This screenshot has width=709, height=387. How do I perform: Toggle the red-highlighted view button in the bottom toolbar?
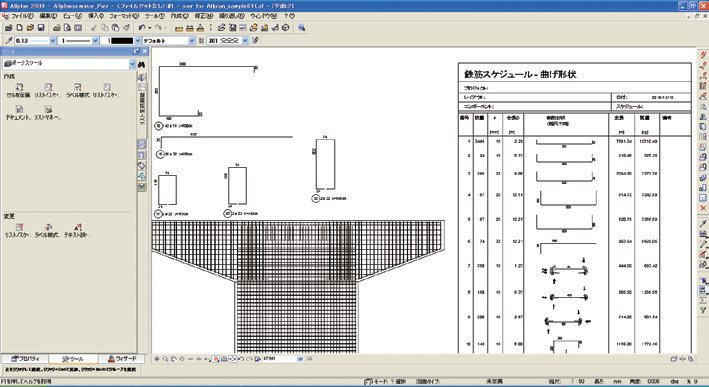[x=216, y=359]
